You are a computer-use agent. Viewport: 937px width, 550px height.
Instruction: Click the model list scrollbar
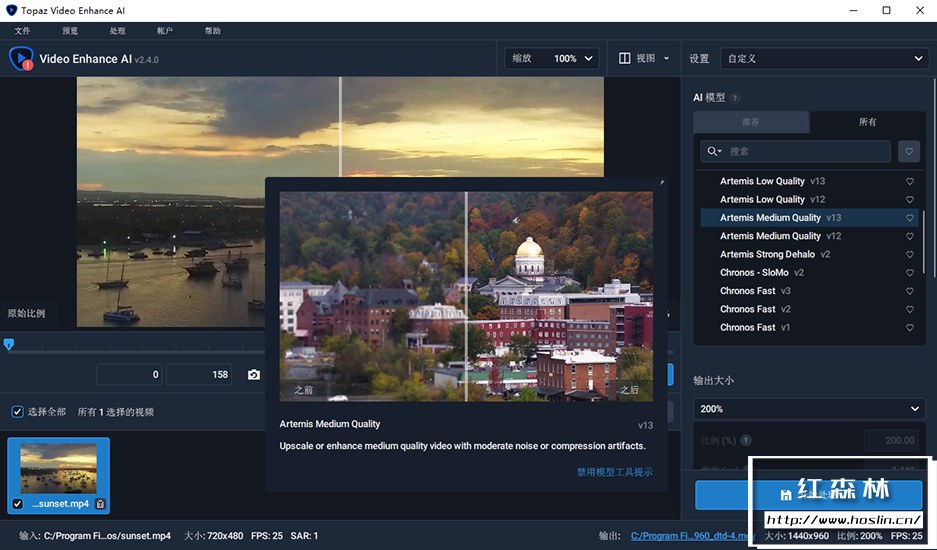pyautogui.click(x=923, y=242)
